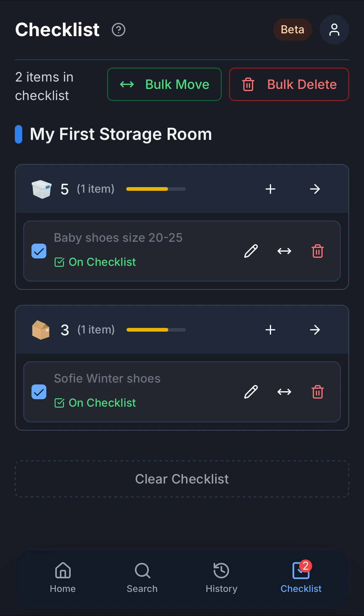Open the help question mark icon
The height and width of the screenshot is (616, 364).
(x=119, y=30)
